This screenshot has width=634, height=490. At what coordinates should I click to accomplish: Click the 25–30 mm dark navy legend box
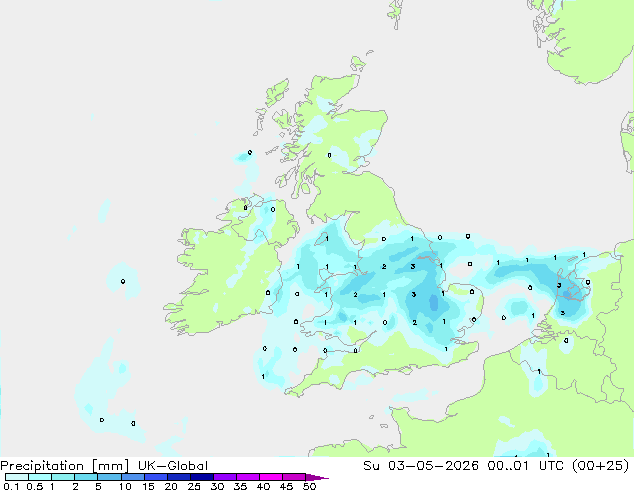click(201, 477)
